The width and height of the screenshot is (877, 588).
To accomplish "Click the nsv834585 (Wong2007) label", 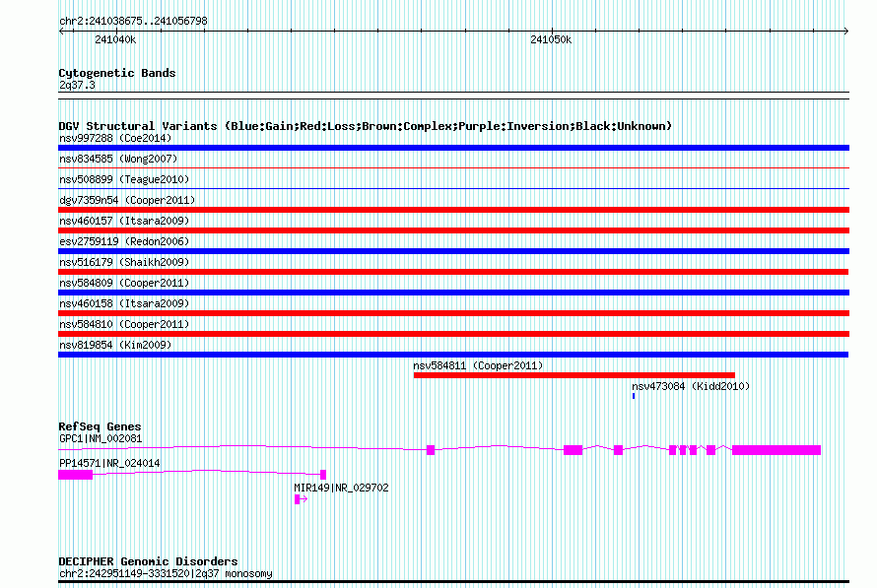I will point(118,159).
